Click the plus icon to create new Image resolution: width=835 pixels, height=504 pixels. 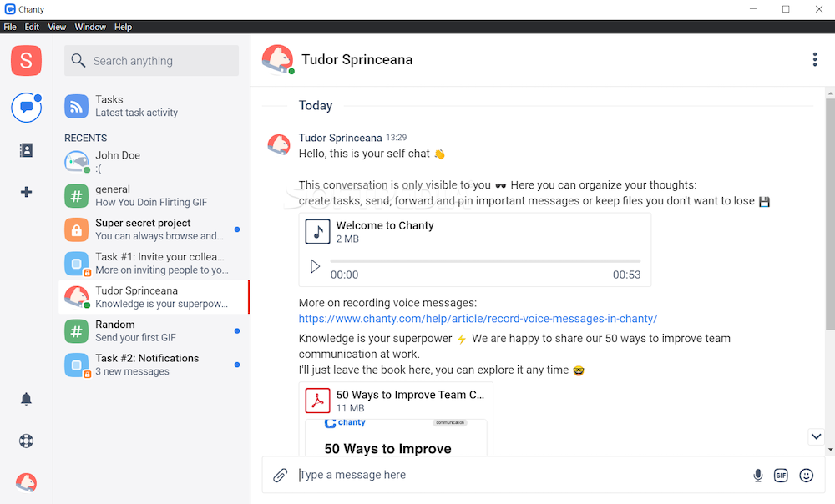click(26, 192)
